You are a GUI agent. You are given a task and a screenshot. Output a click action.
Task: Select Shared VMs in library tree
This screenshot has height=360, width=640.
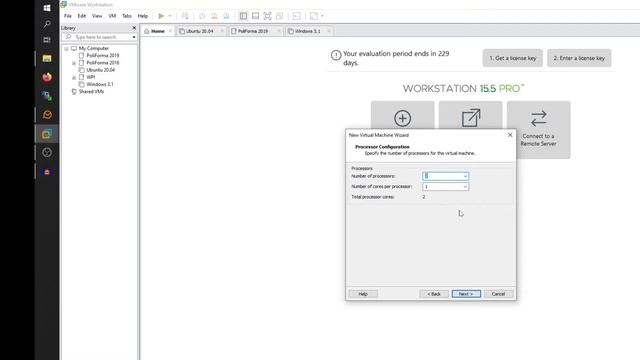[x=91, y=91]
